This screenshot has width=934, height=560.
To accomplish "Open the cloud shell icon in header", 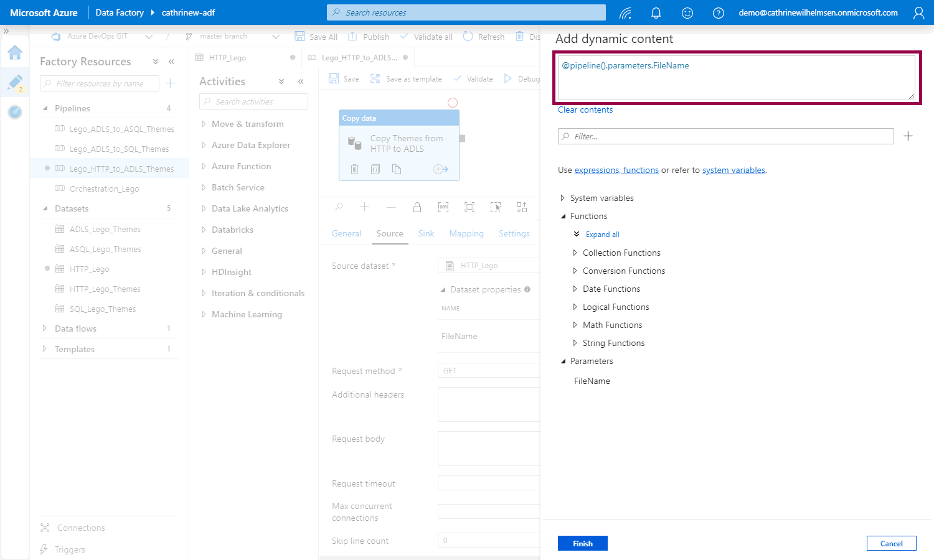I will tap(625, 13).
